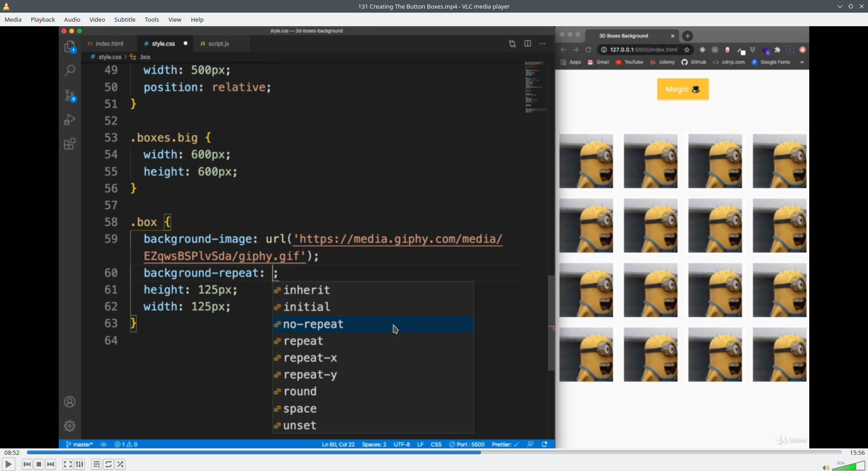Open the editor More Actions ellipsis
The height and width of the screenshot is (471, 868).
click(x=542, y=43)
